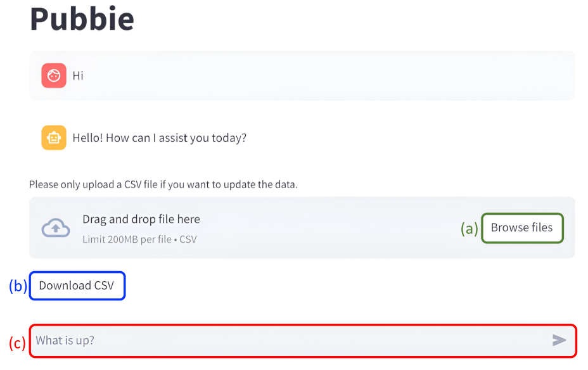This screenshot has width=588, height=370.
Task: Click the green (a) annotation label
Action: tap(470, 229)
